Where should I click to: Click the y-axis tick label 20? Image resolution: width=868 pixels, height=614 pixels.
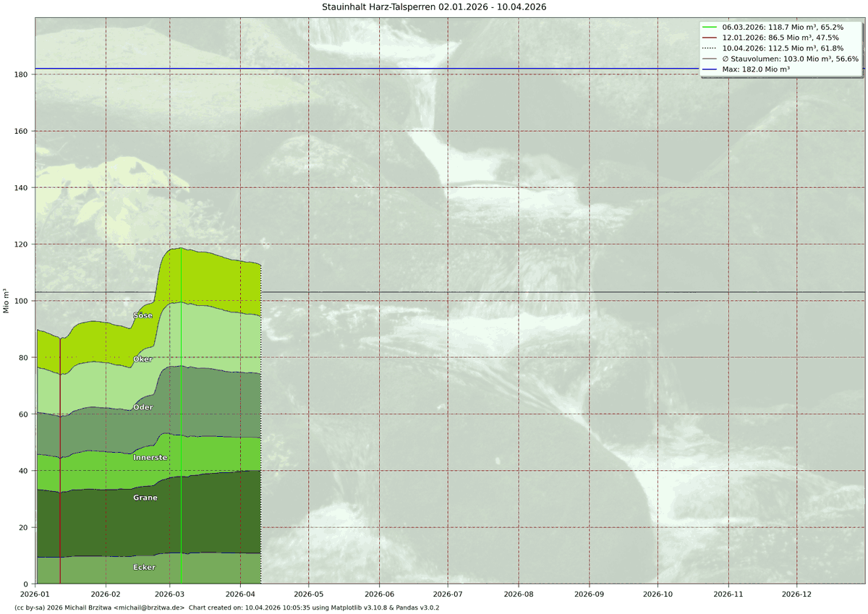[x=24, y=527]
